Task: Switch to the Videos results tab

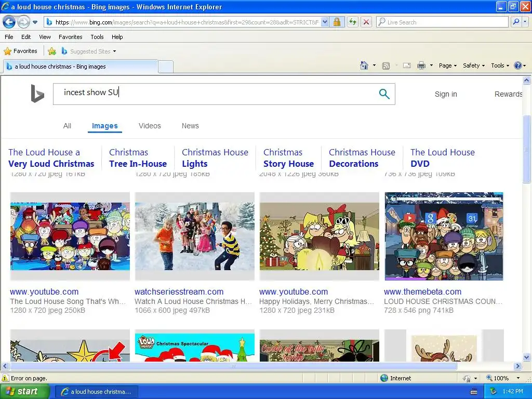Action: point(150,126)
